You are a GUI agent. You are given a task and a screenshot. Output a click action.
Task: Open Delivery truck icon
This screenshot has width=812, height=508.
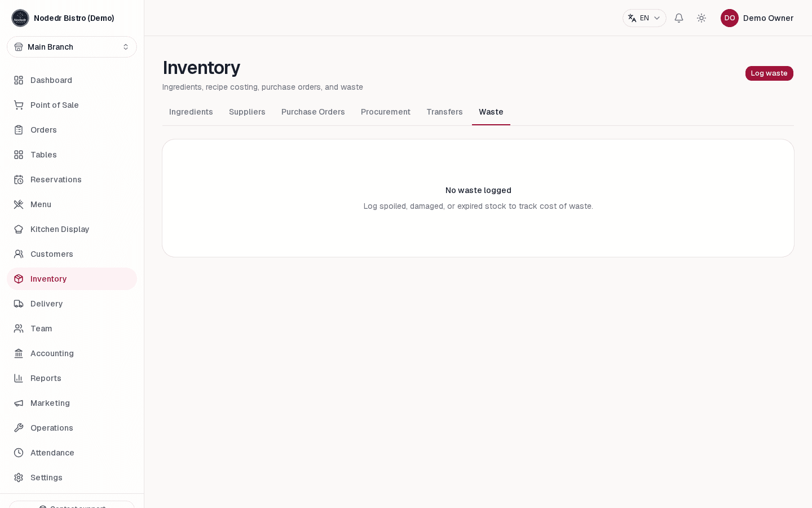tap(19, 304)
